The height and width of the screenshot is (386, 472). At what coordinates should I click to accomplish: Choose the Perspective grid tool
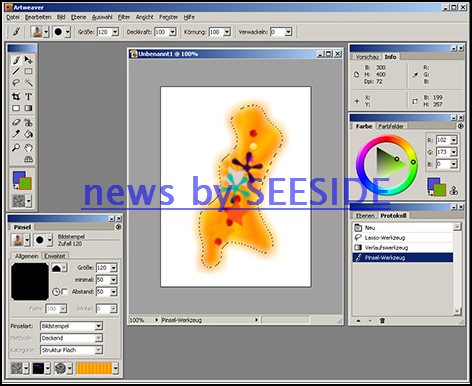(x=29, y=159)
